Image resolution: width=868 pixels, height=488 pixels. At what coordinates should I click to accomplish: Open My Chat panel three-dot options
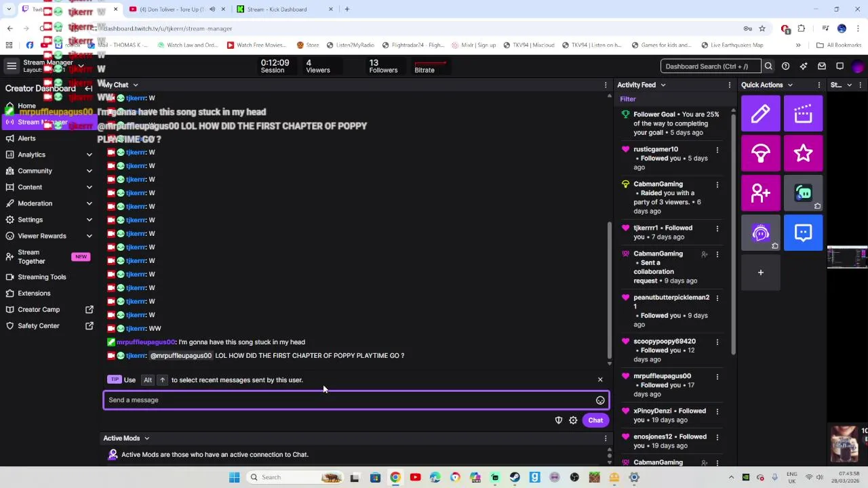606,85
